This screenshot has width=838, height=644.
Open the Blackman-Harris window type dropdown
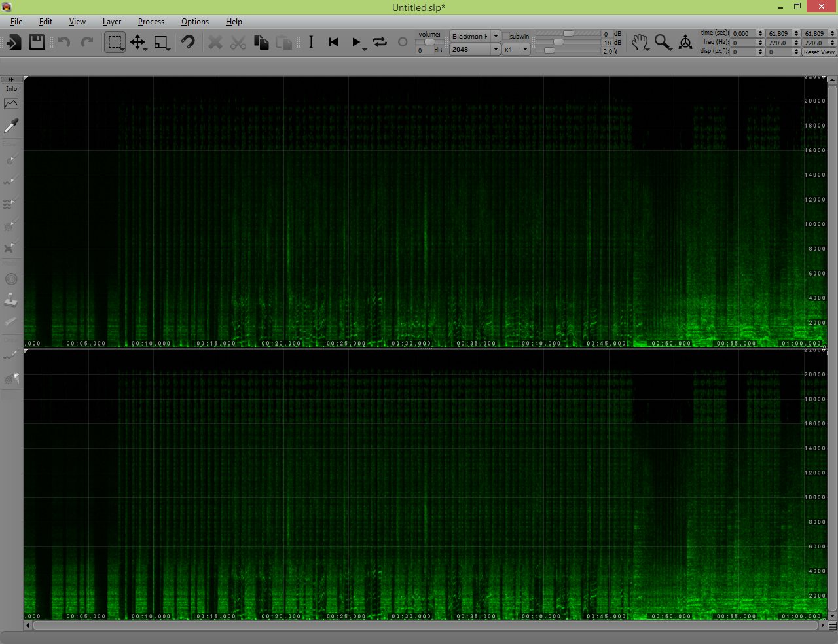pyautogui.click(x=475, y=37)
